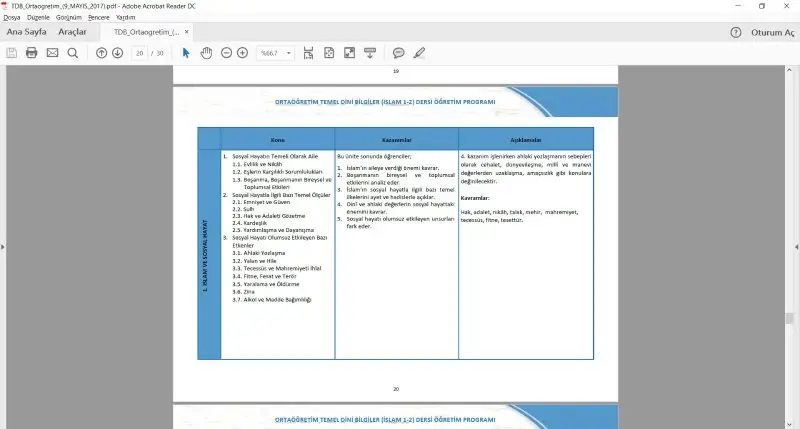Image resolution: width=800 pixels, height=429 pixels.
Task: Open the Find text magnifier
Action: tap(72, 53)
